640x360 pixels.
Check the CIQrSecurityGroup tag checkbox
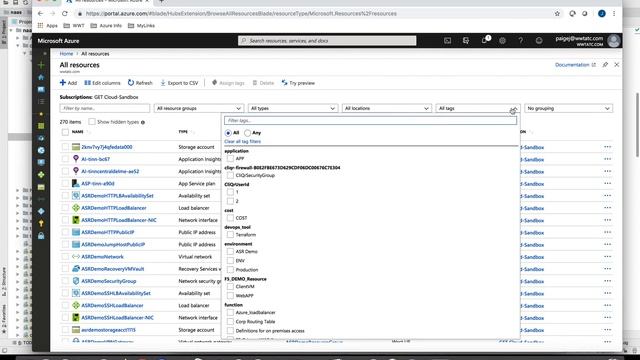pos(230,175)
